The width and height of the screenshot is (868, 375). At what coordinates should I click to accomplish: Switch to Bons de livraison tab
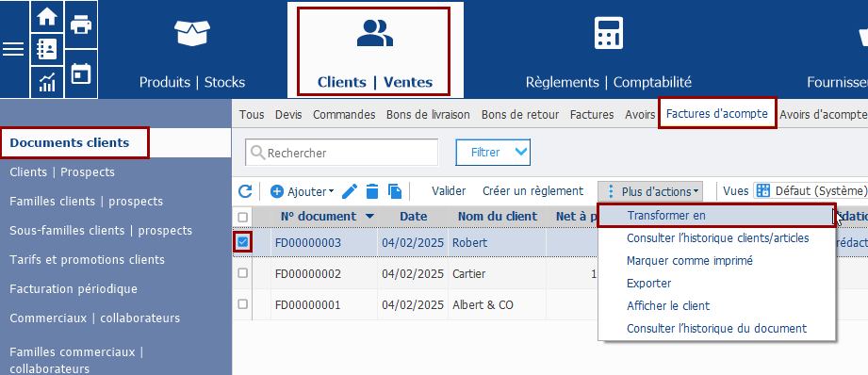tap(428, 115)
